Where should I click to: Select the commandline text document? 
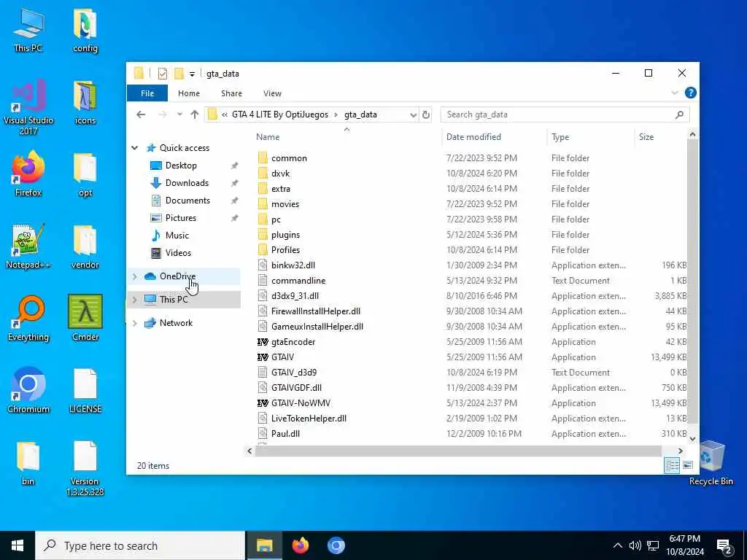[298, 281]
